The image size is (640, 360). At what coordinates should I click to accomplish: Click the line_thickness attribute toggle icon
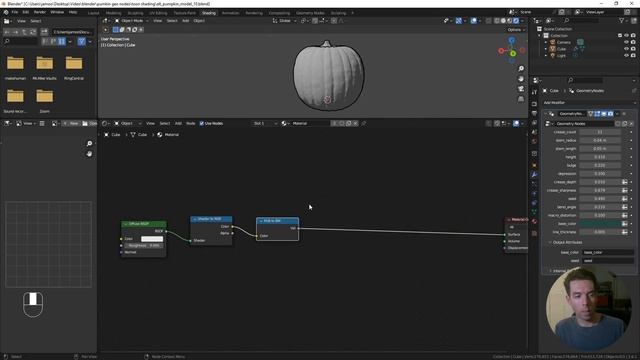(624, 232)
